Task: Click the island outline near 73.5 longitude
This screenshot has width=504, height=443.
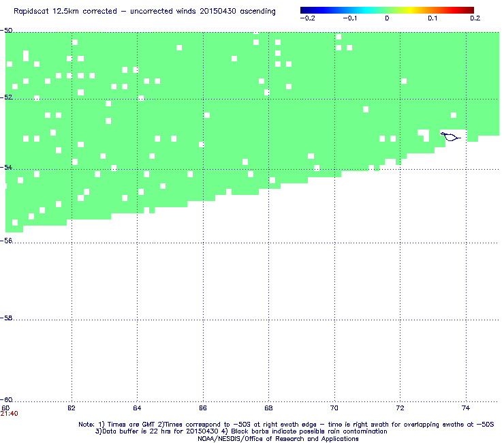Action: click(451, 137)
